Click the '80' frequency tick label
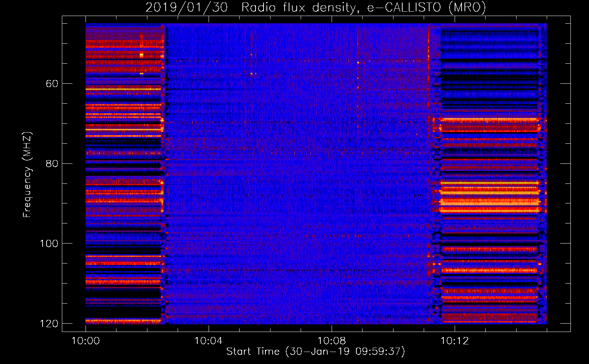Screen dimensions: 589x364 [x=52, y=163]
